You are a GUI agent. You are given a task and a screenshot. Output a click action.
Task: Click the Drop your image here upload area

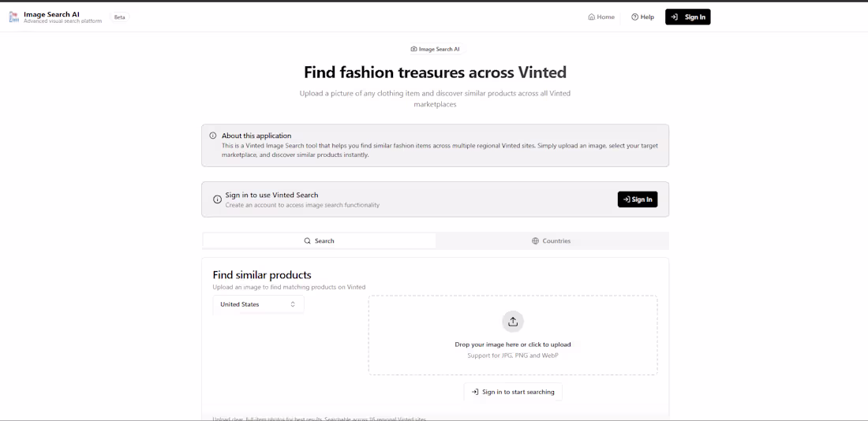pos(513,335)
